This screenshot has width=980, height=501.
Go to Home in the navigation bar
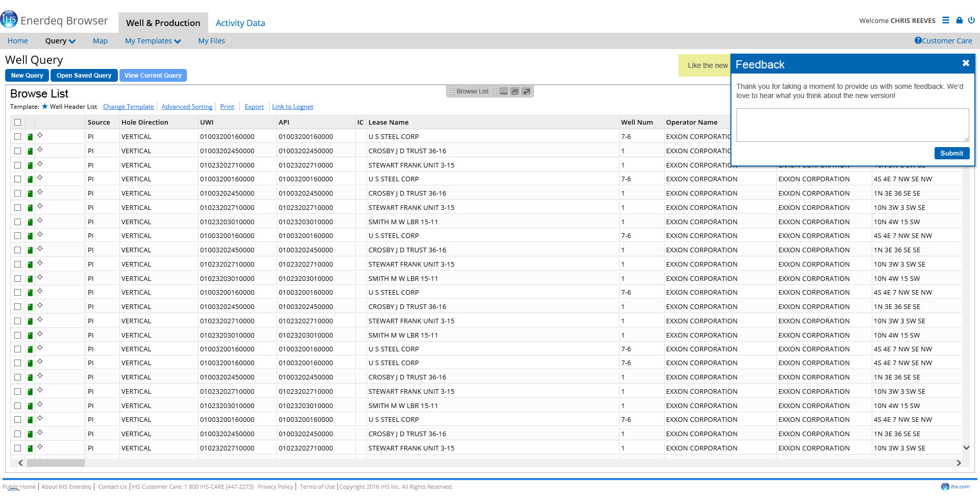click(18, 41)
